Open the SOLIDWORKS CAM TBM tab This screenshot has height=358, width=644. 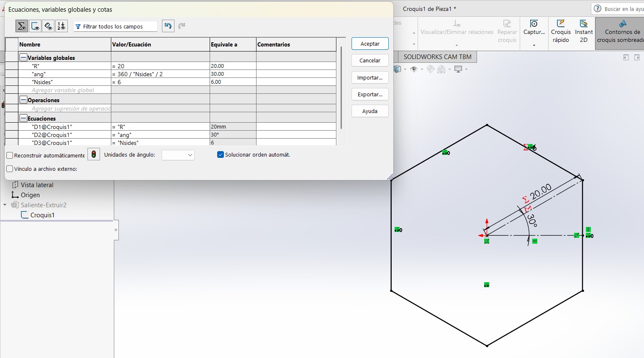[x=437, y=57]
